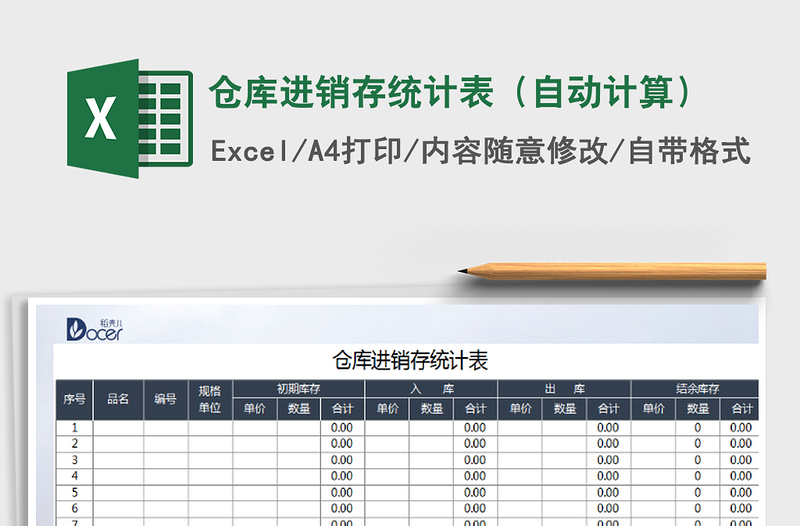This screenshot has height=526, width=800.
Task: Click row number 1 cell
Action: click(x=74, y=428)
